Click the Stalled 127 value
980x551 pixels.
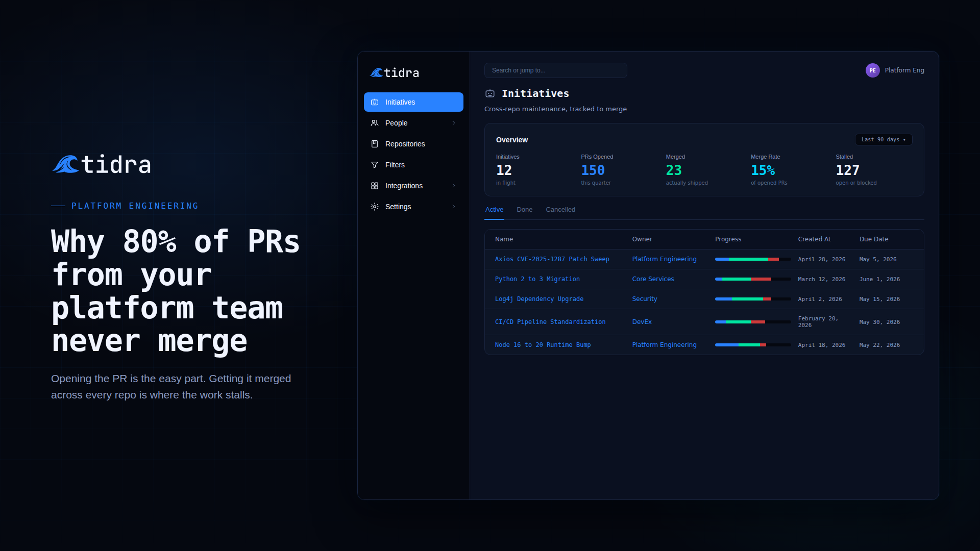(x=847, y=170)
